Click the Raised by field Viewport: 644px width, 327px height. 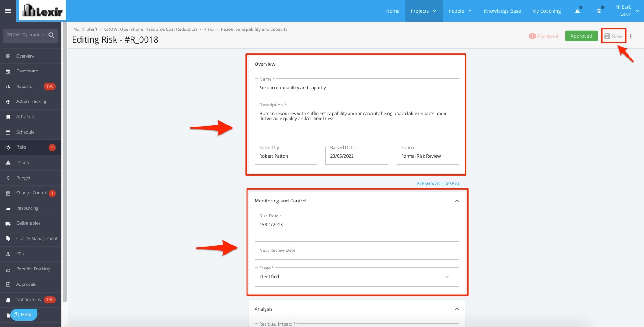[286, 156]
